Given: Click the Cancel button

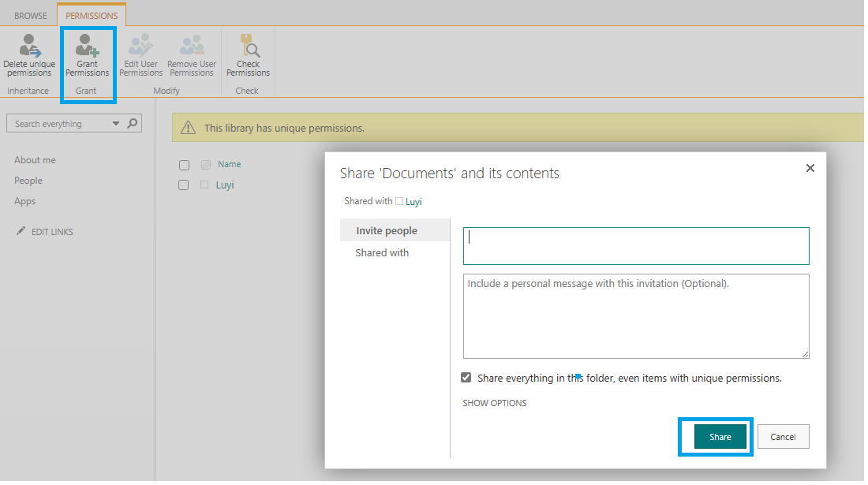Looking at the screenshot, I should point(783,437).
